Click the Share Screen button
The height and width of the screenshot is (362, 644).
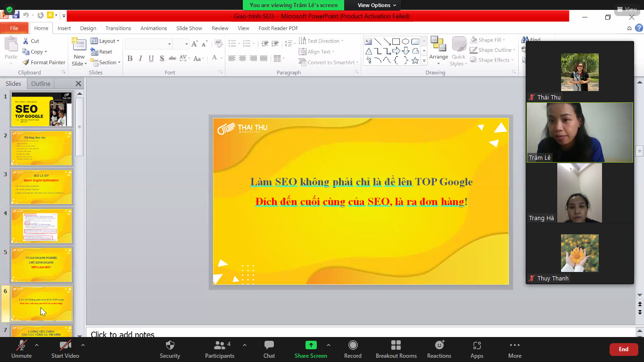coord(311,350)
